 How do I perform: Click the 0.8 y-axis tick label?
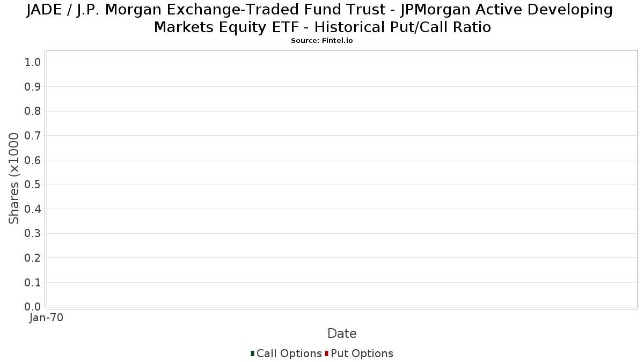point(33,111)
